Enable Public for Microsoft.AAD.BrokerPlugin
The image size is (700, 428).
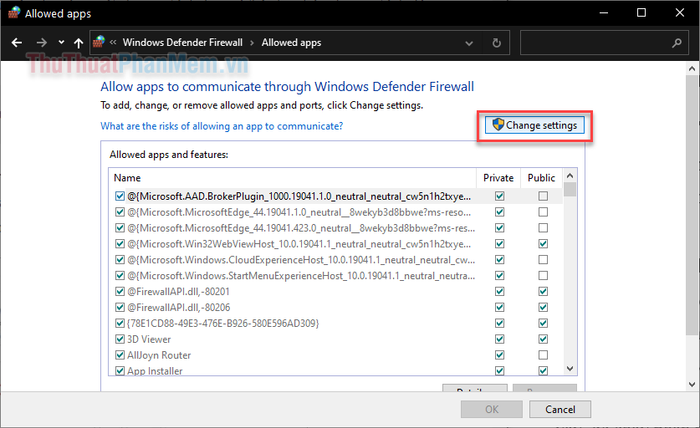point(543,196)
